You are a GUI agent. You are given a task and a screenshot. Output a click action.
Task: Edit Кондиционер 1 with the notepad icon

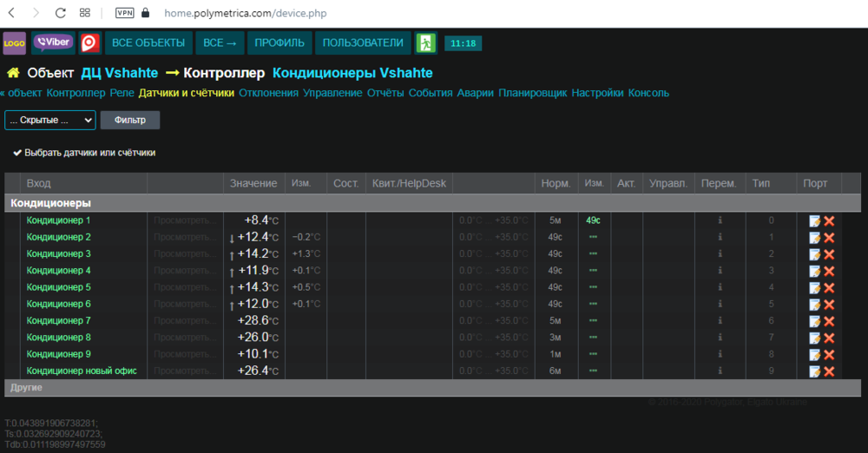point(814,220)
